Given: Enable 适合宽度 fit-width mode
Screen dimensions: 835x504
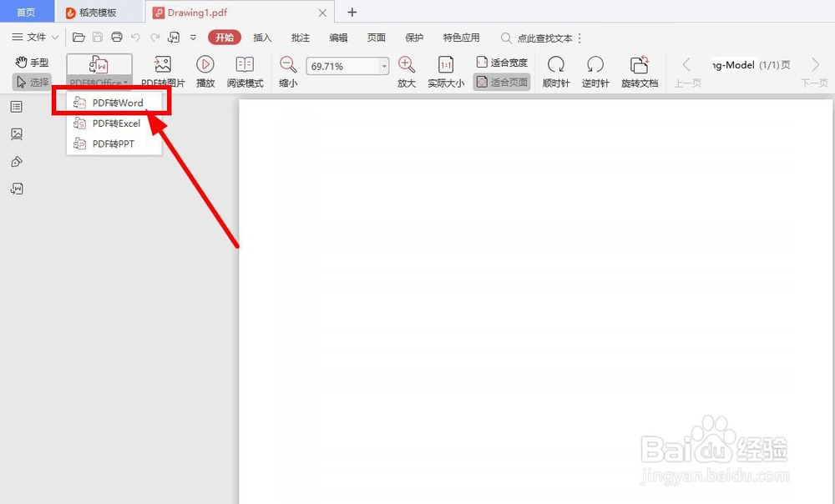Looking at the screenshot, I should [x=503, y=61].
